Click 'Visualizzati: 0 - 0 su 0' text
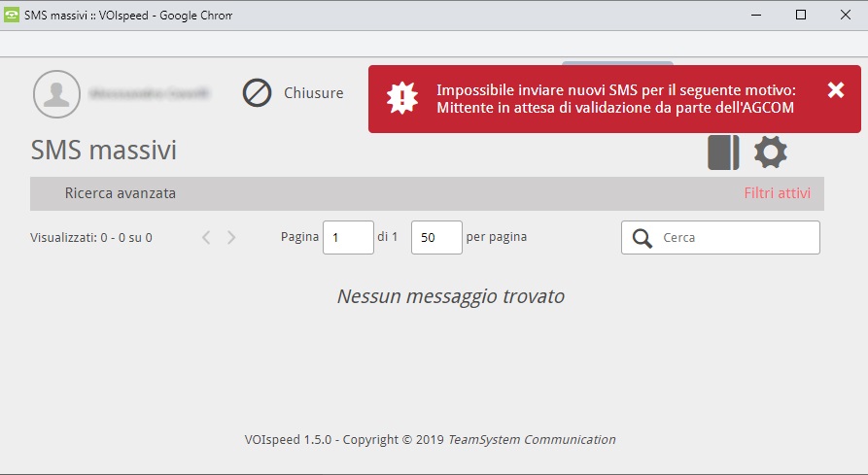 point(91,238)
